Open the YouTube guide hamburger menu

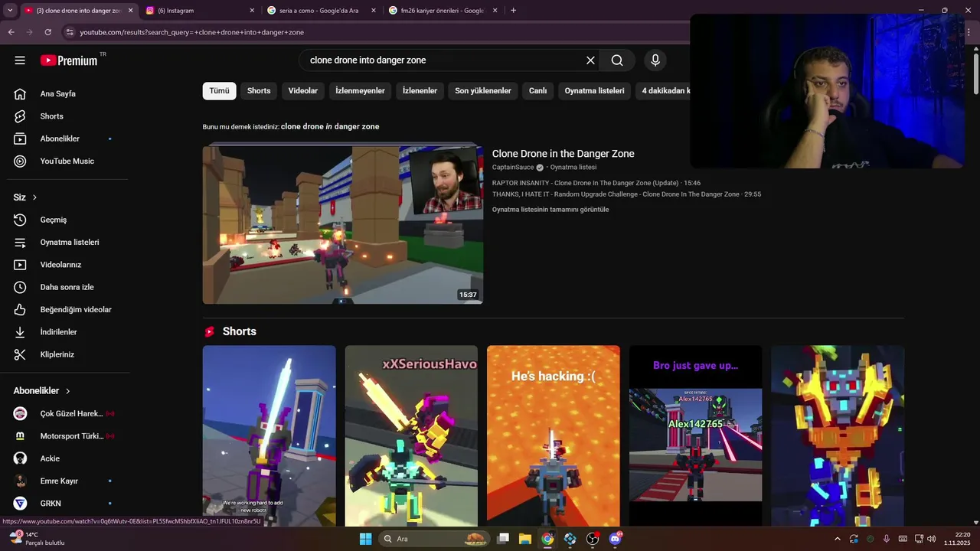pyautogui.click(x=20, y=60)
